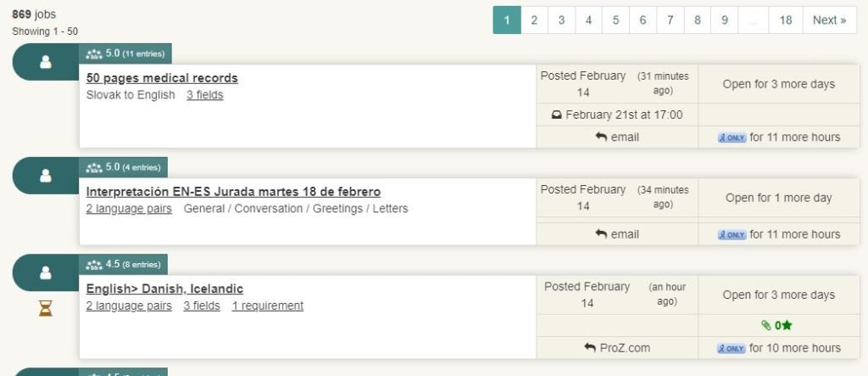The height and width of the screenshot is (376, 868).
Task: Click 'Open for 1 more day' text
Action: pyautogui.click(x=779, y=198)
